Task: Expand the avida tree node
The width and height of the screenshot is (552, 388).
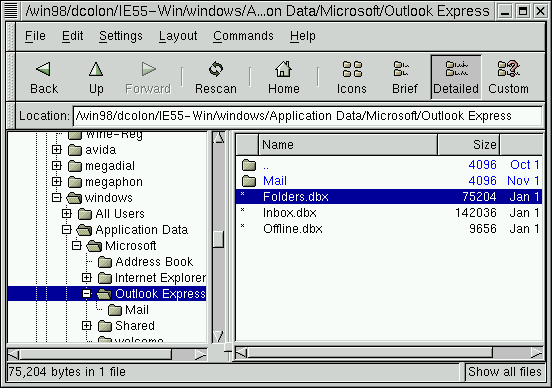Action: [x=56, y=150]
